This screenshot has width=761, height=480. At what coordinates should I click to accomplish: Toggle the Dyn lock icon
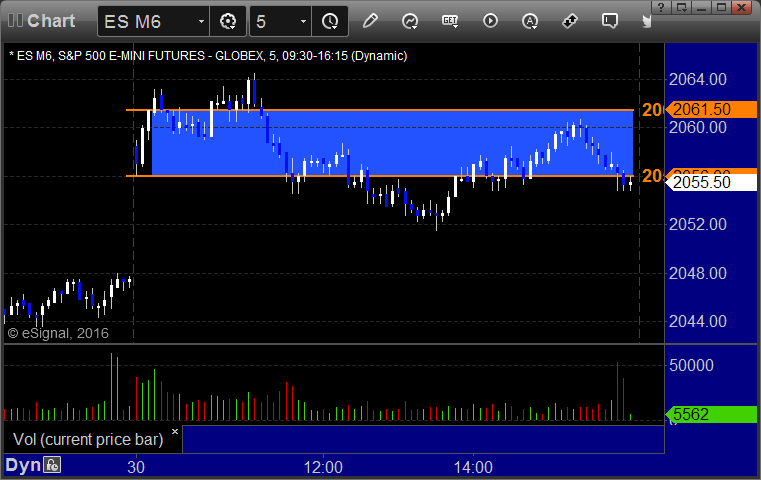click(52, 465)
